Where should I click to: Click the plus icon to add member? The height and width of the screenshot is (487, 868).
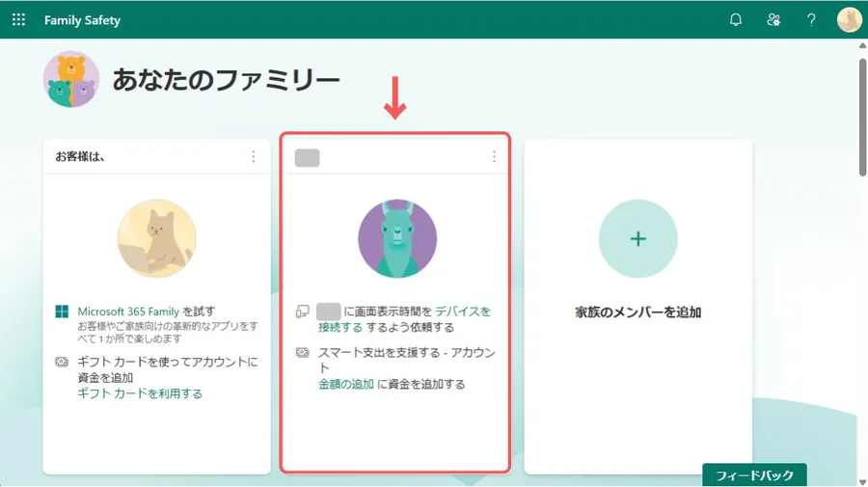[637, 239]
